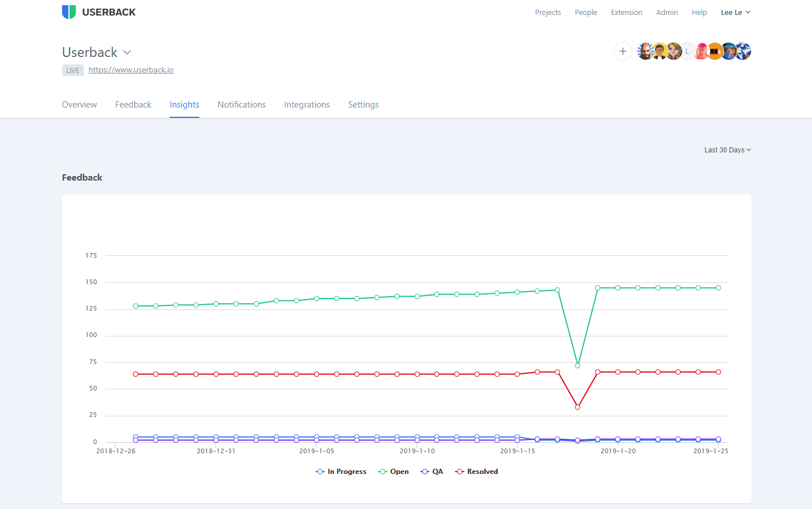Click the Resolved series dip data point
The image size is (812, 509).
point(578,407)
